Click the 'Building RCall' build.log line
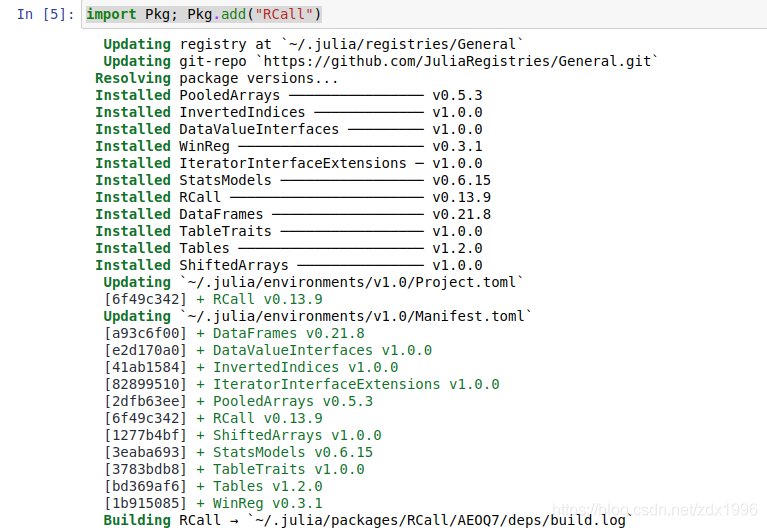 click(368, 520)
